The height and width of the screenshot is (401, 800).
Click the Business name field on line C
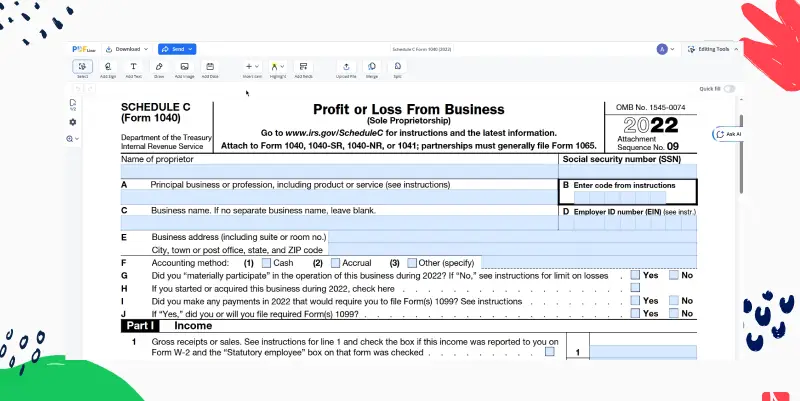339,223
